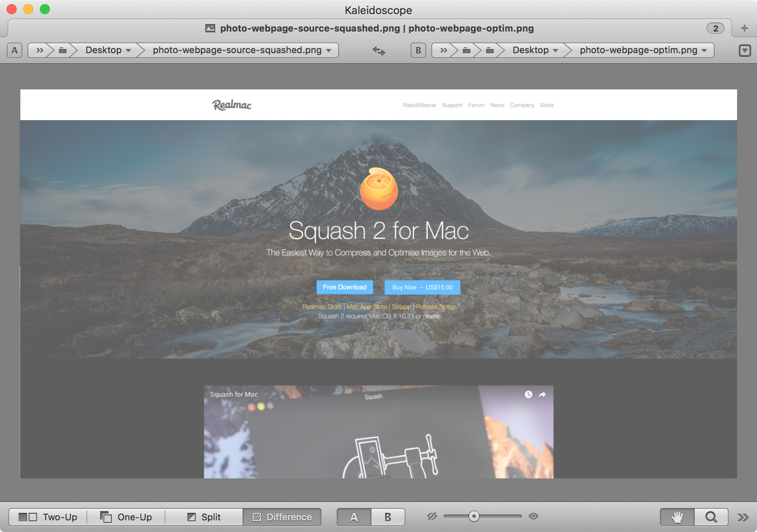Click the Squash for Mac video thumbnail
757x532 pixels.
pos(378,432)
